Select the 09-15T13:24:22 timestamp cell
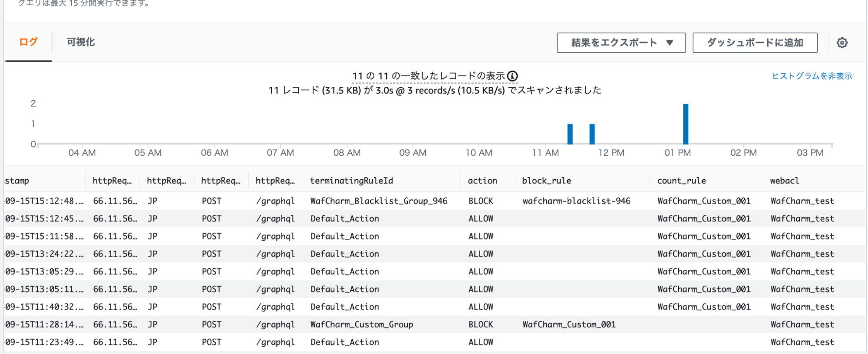 point(45,254)
